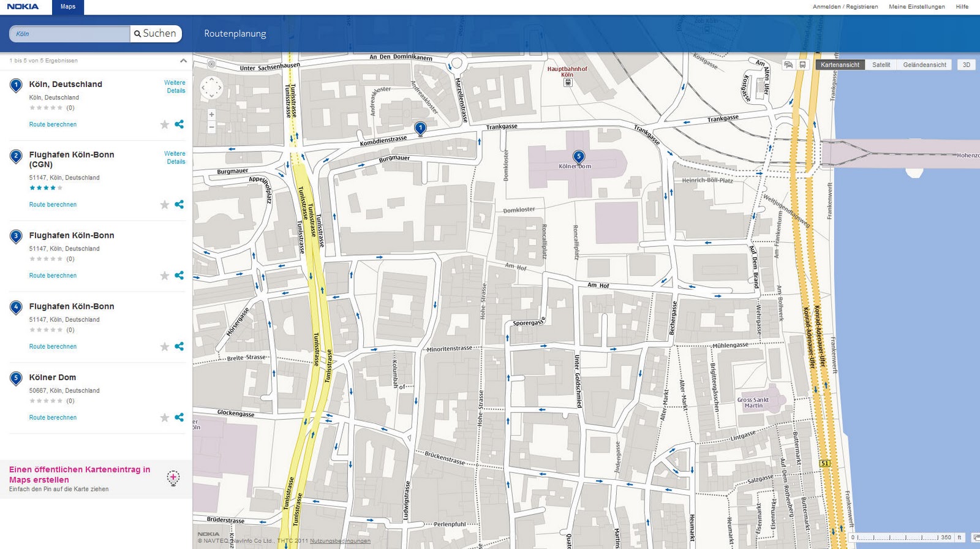Pan the map down with compass arrow
Screen dimensions: 980x549
tap(211, 96)
